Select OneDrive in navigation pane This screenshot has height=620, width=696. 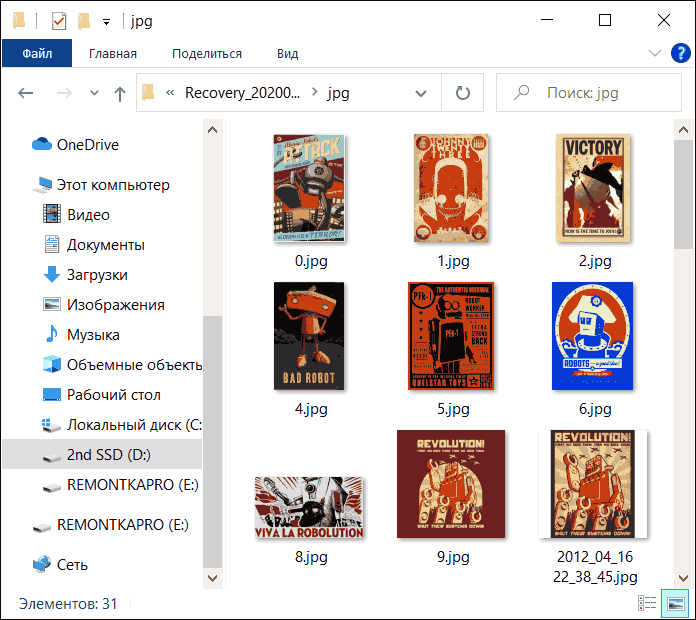coord(87,145)
